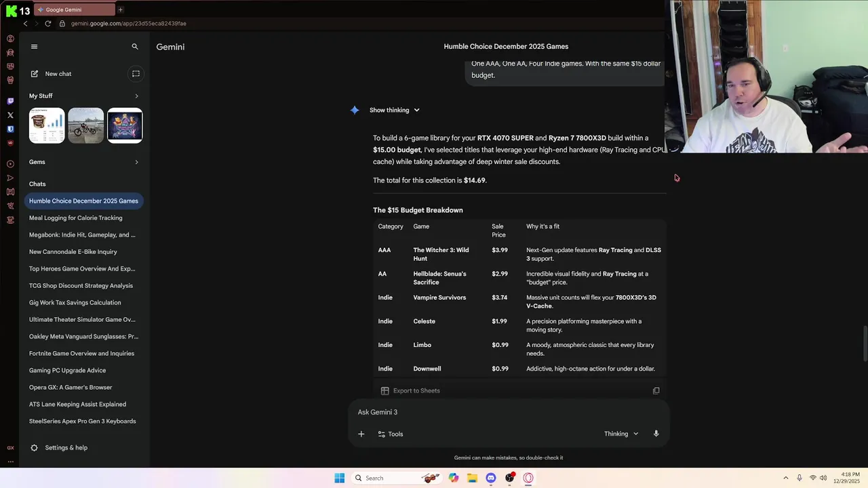
Task: Click the Gemini sparkle icon beside Show thinking
Action: point(355,110)
